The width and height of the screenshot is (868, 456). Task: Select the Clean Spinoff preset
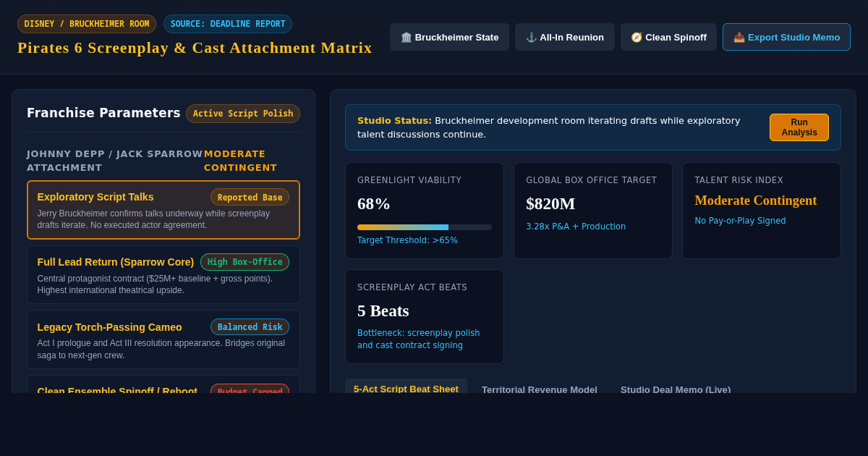click(668, 37)
